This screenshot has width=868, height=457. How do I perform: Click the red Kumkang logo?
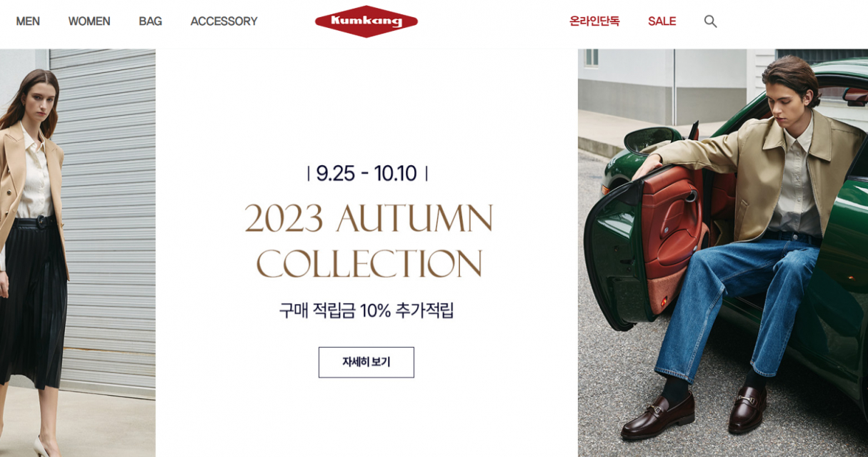[366, 21]
